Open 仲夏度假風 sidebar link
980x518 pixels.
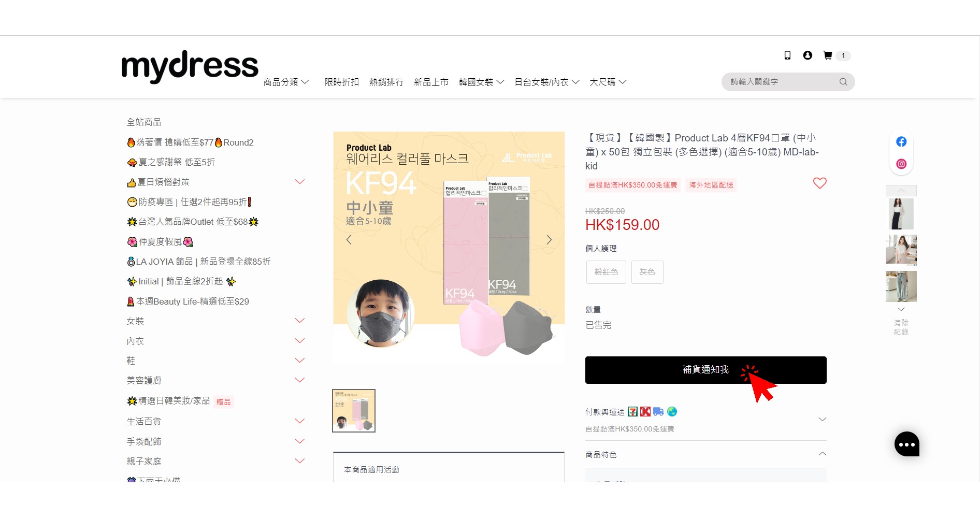click(x=160, y=242)
